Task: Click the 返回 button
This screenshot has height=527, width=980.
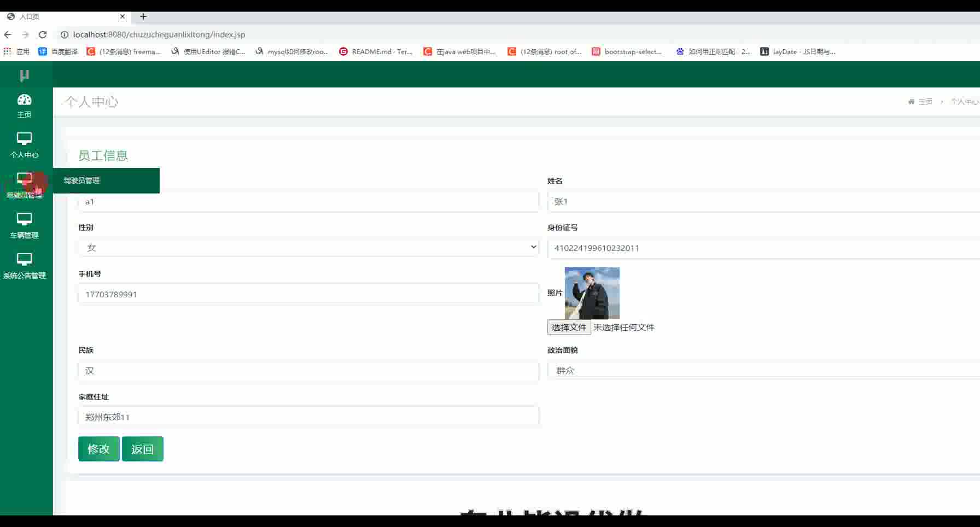Action: click(142, 449)
